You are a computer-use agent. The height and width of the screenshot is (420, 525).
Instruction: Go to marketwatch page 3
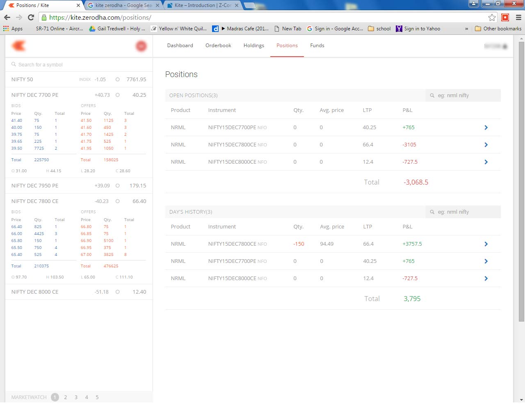[76, 397]
